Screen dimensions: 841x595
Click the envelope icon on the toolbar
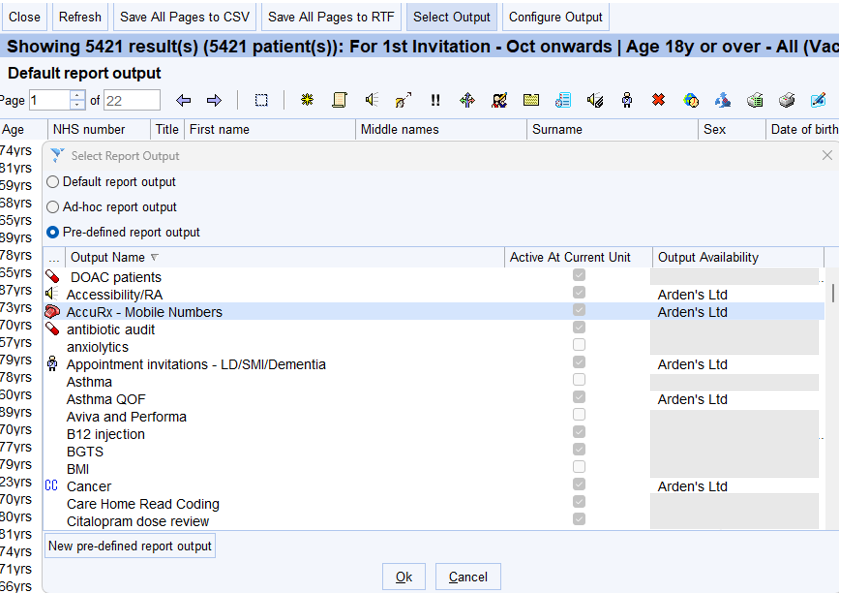point(531,100)
